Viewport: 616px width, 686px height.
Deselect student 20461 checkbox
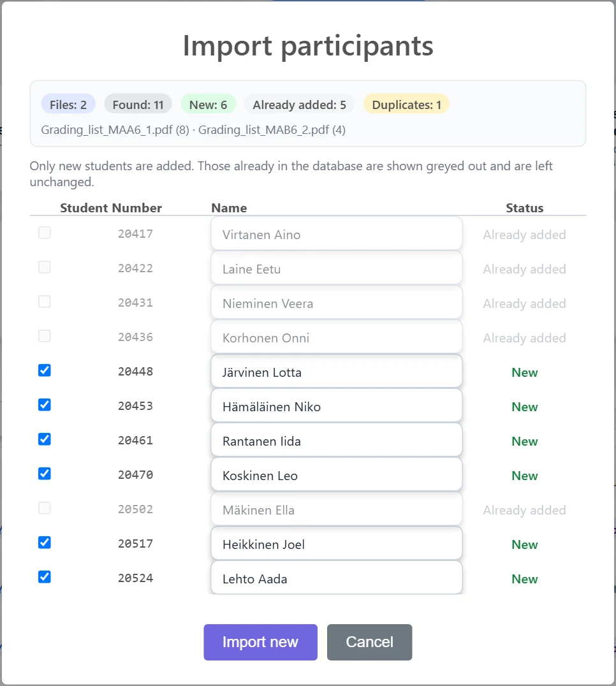click(45, 439)
